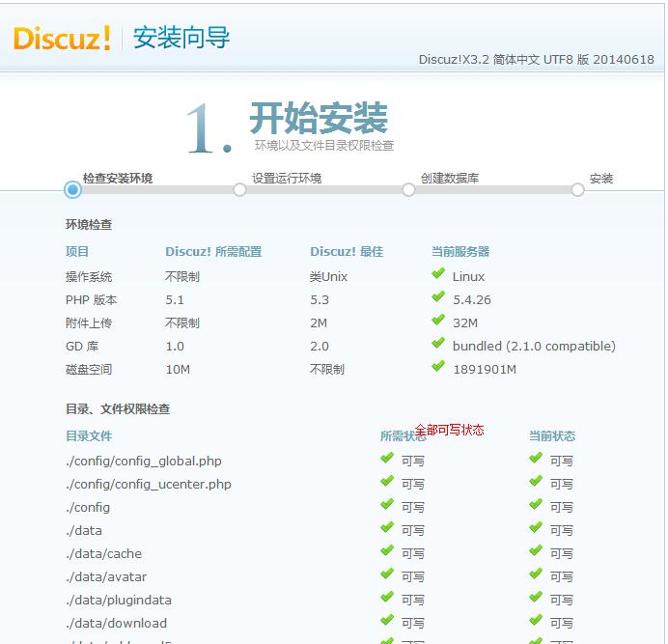Click the PHP 版本 row label

pyautogui.click(x=91, y=300)
